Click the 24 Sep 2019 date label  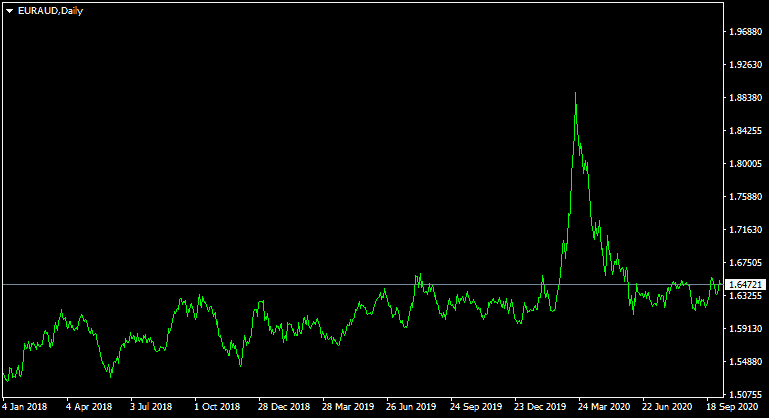click(x=476, y=407)
